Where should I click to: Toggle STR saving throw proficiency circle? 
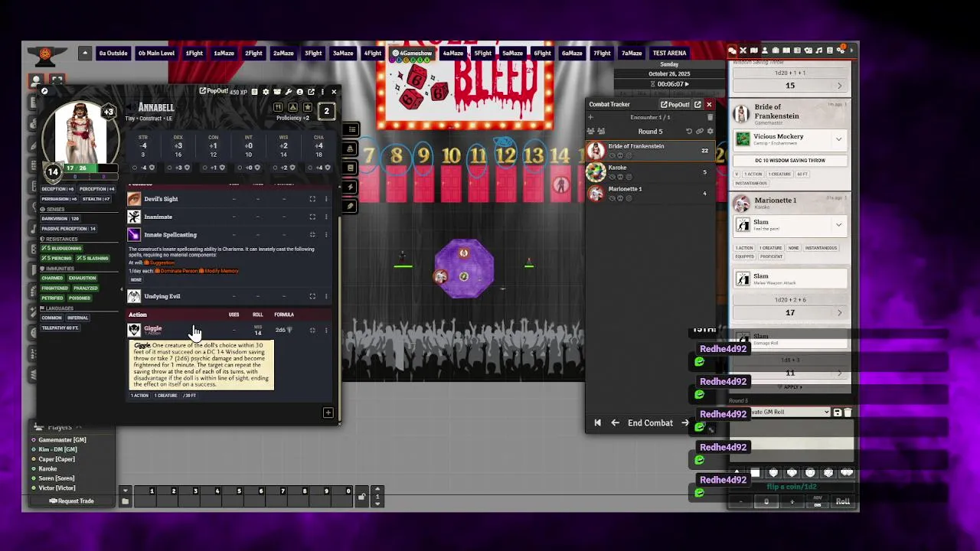135,168
